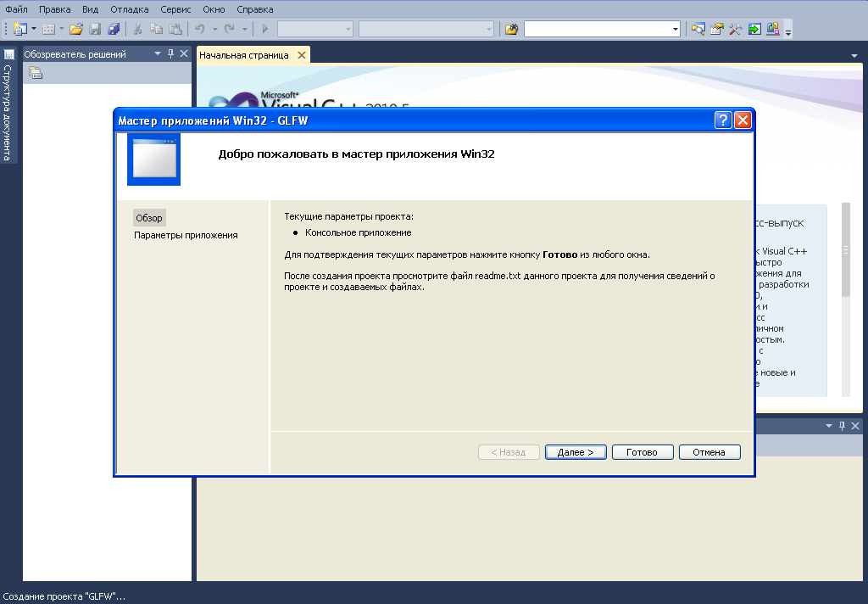868x604 pixels.
Task: Click the Open File folder icon
Action: click(x=76, y=29)
